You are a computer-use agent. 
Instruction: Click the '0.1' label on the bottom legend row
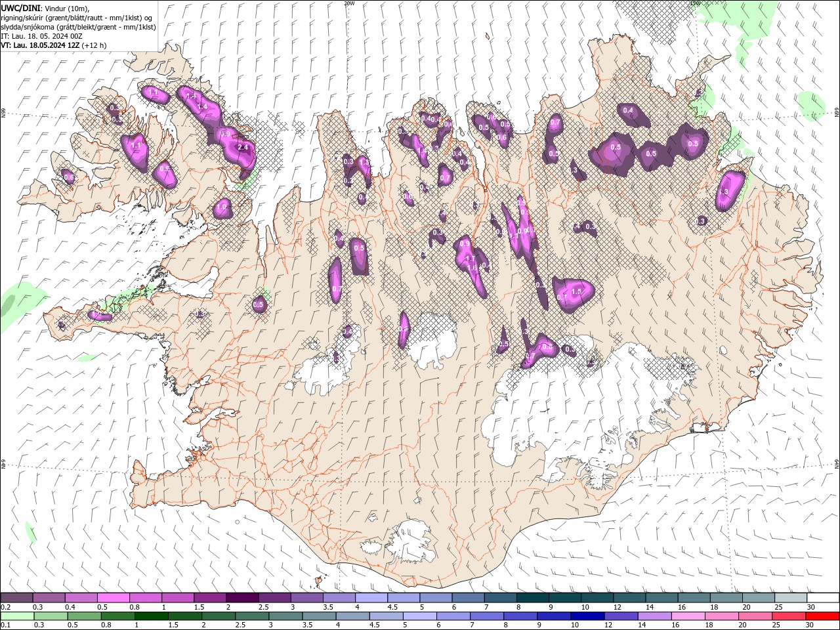click(5, 625)
